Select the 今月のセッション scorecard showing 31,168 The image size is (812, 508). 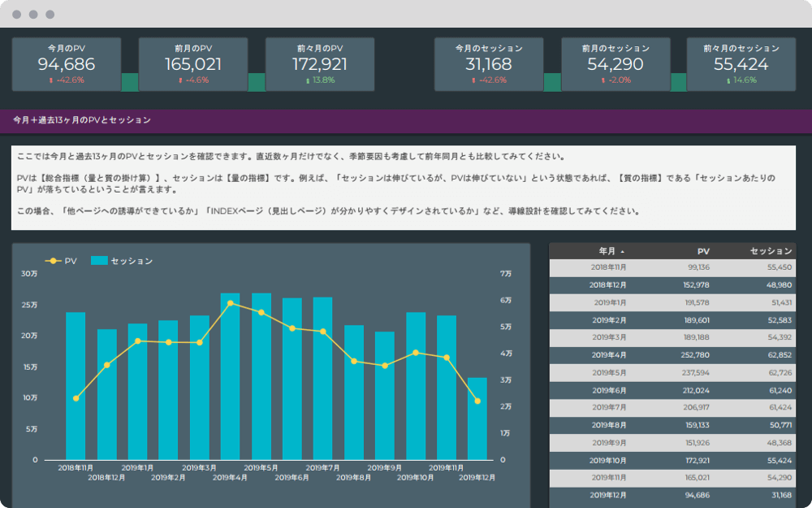click(488, 64)
